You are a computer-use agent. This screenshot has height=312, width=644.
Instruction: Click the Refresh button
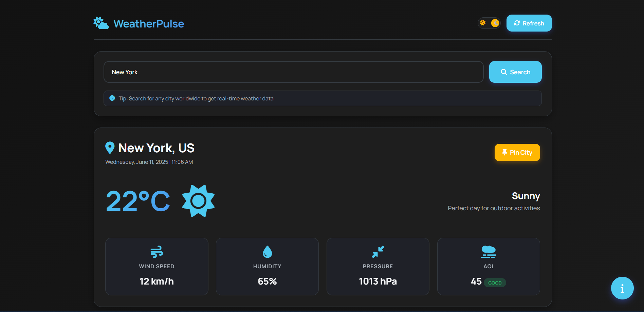pos(529,23)
